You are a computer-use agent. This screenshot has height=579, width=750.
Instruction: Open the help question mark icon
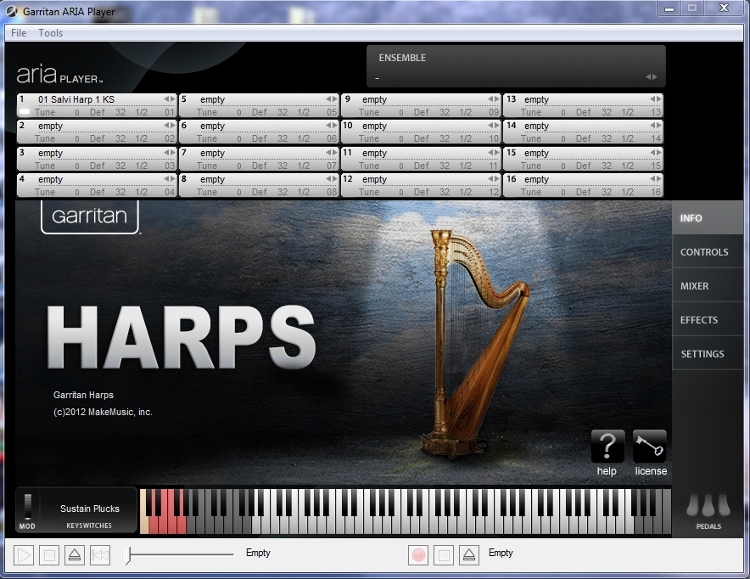pos(607,446)
